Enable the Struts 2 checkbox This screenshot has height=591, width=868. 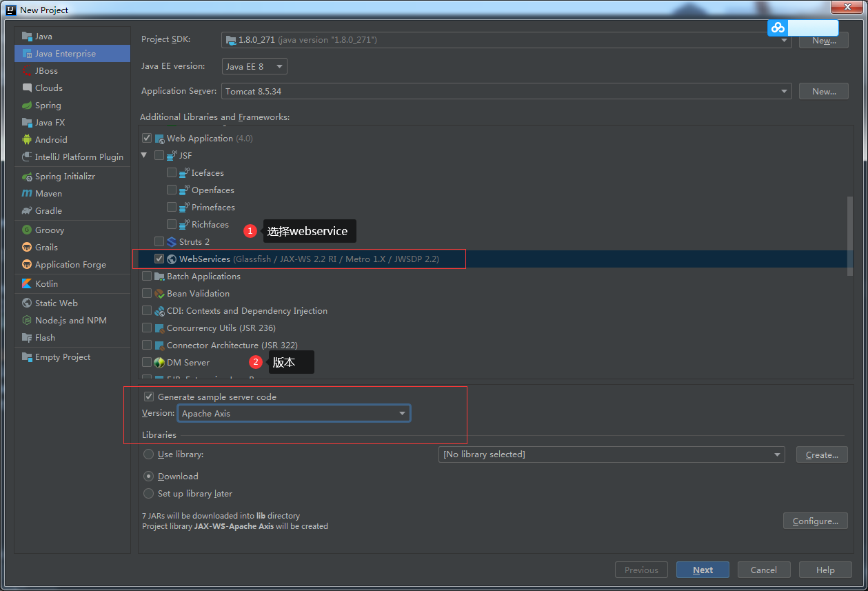coord(158,241)
